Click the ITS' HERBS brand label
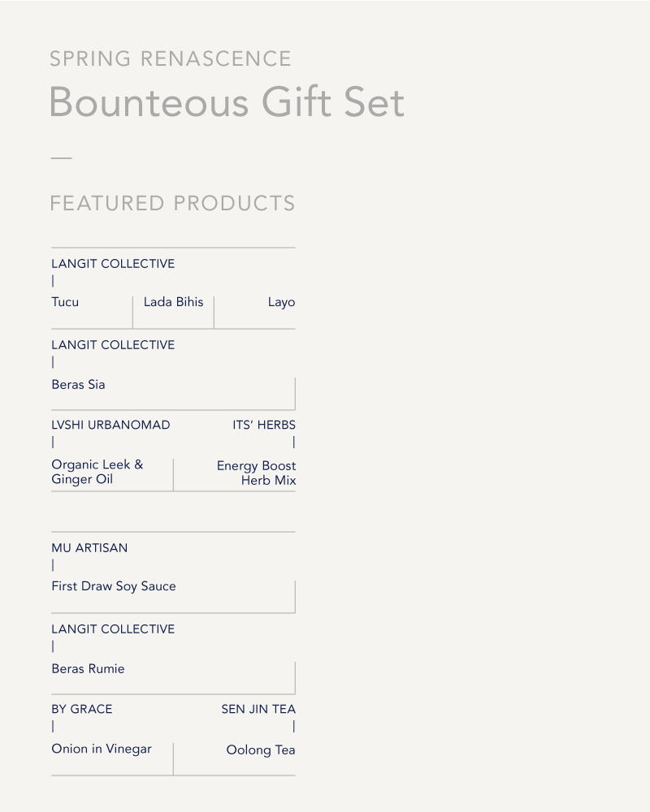This screenshot has height=812, width=650. pos(264,425)
